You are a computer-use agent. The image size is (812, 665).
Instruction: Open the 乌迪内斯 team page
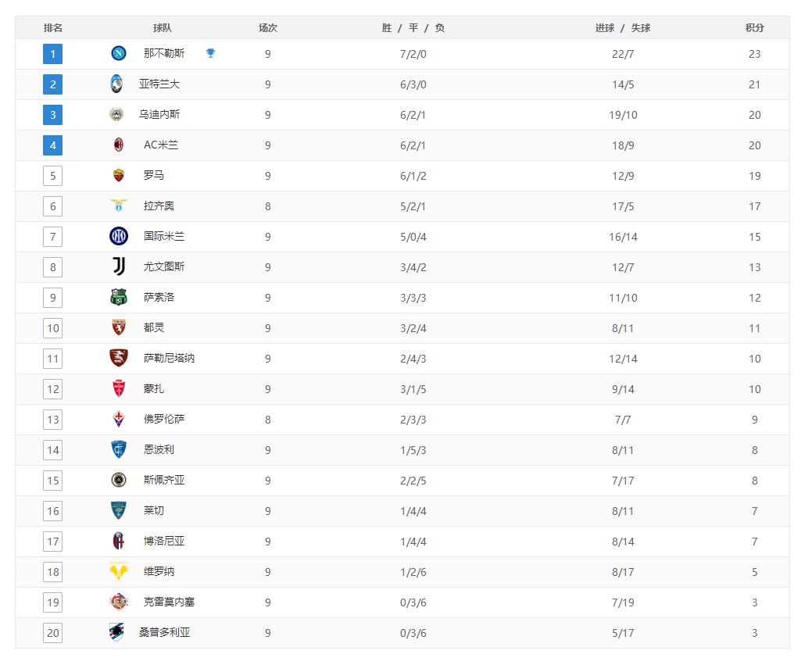tap(159, 115)
